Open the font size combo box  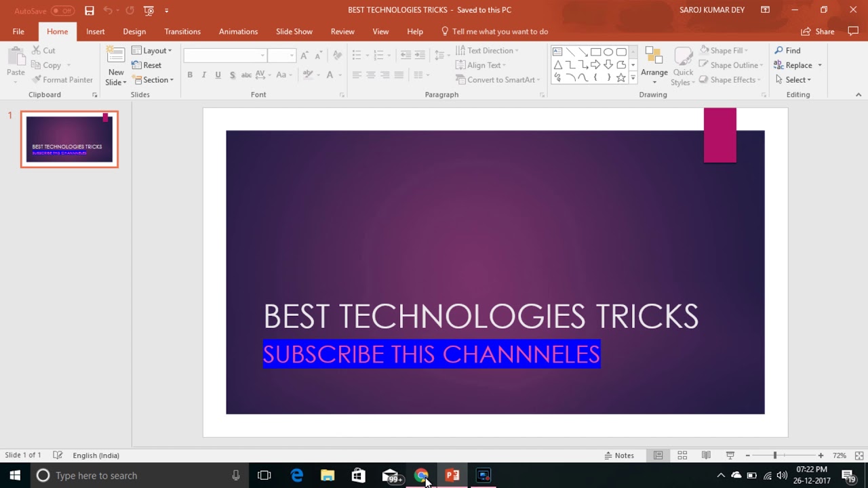281,56
